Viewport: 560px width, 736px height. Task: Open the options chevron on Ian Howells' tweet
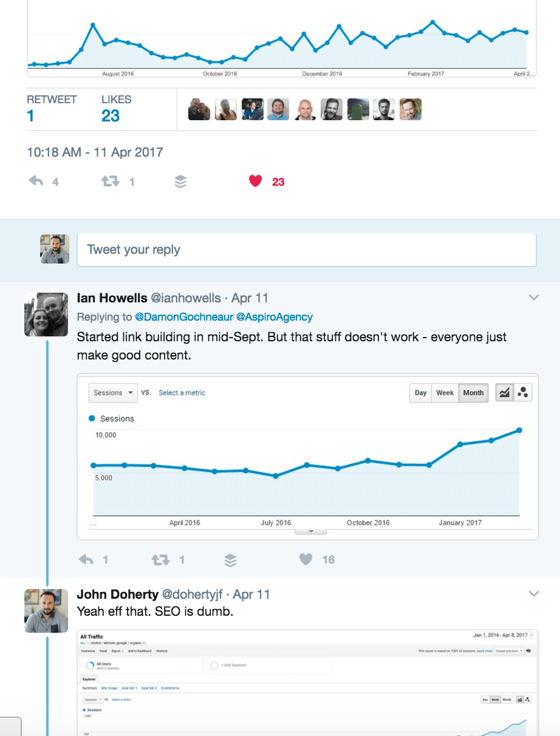click(534, 298)
